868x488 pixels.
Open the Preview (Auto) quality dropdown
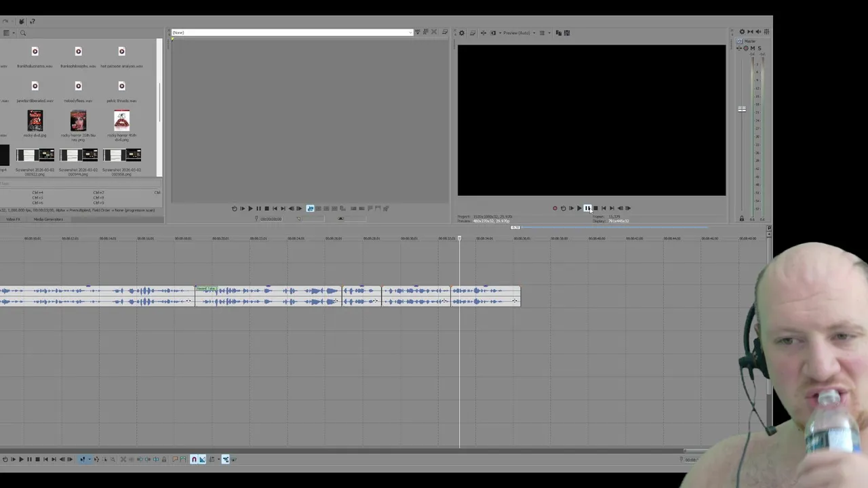[519, 33]
